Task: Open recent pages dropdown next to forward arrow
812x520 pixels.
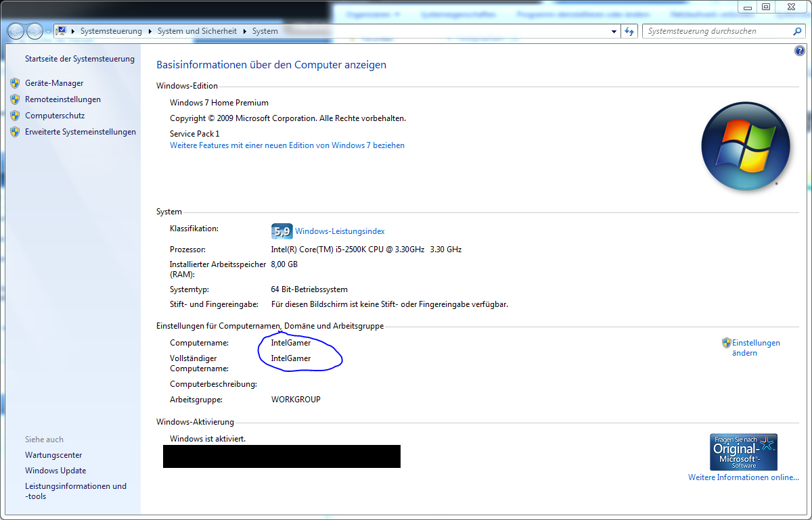Action: point(48,31)
